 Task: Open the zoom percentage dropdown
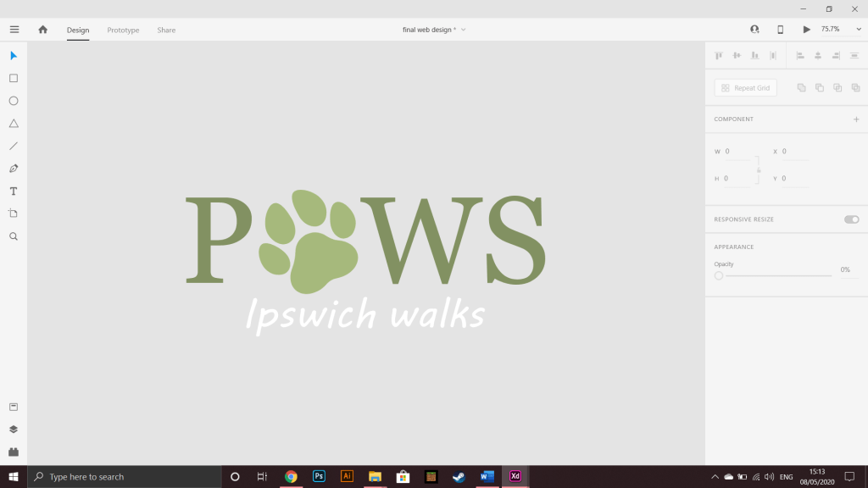coord(859,30)
